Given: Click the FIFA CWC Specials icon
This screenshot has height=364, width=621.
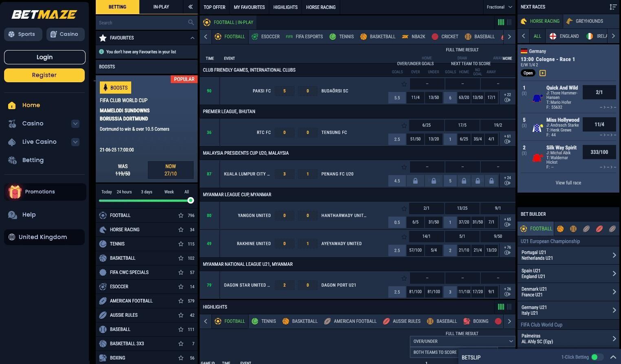Looking at the screenshot, I should pos(103,272).
